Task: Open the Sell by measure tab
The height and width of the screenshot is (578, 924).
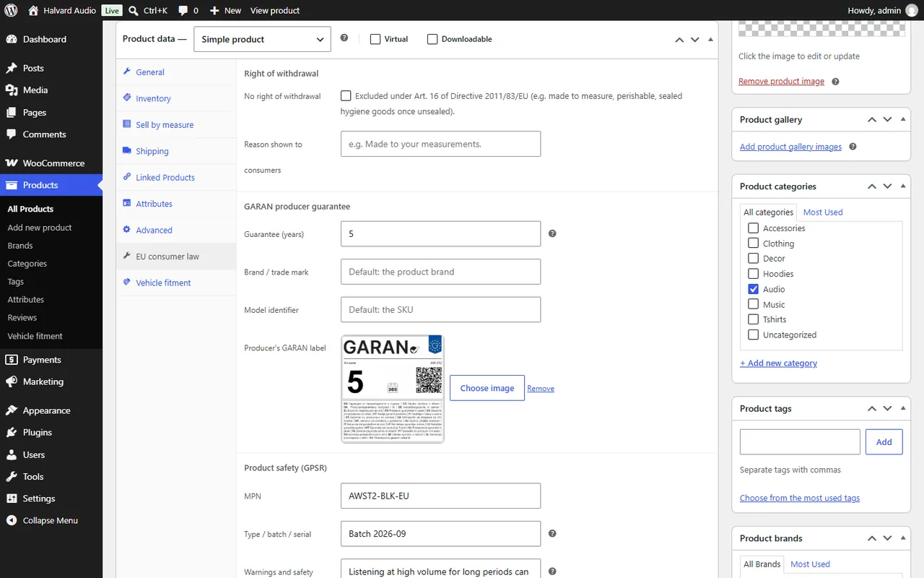Action: coord(176,125)
